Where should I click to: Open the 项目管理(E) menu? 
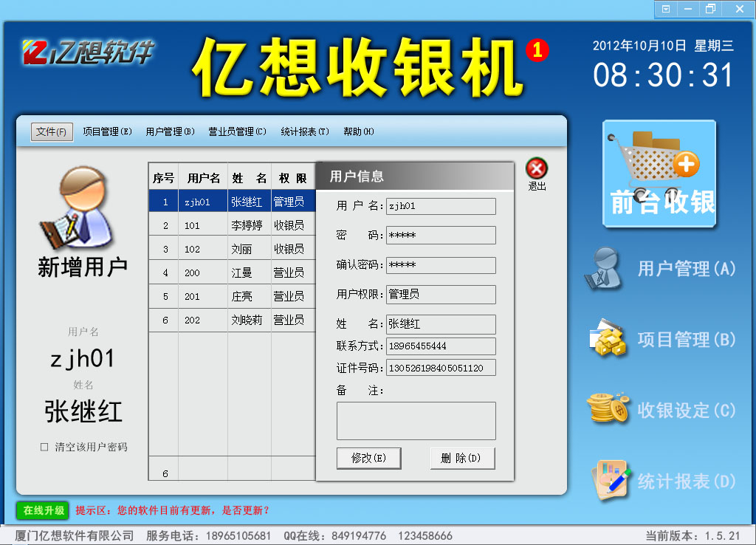pos(107,131)
